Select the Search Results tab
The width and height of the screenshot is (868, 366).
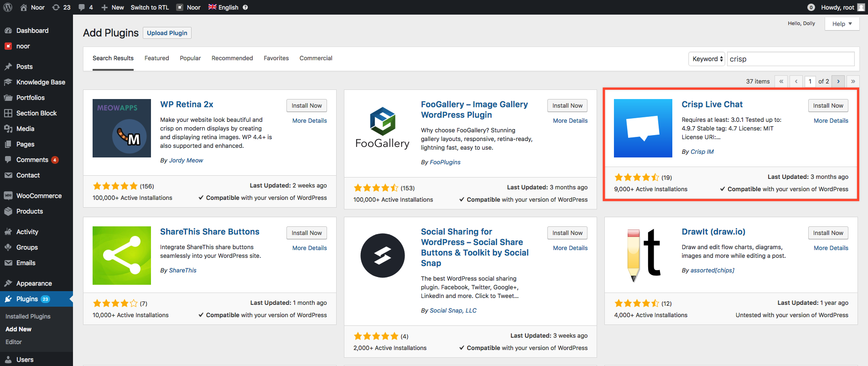click(113, 58)
